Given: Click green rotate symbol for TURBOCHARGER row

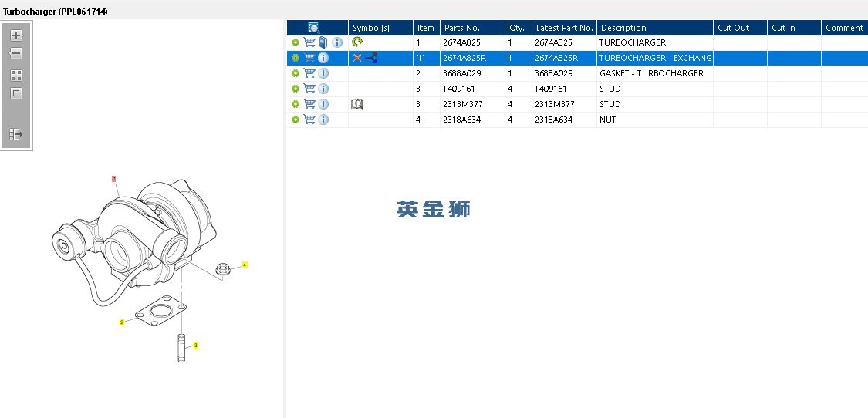Looking at the screenshot, I should coord(357,42).
